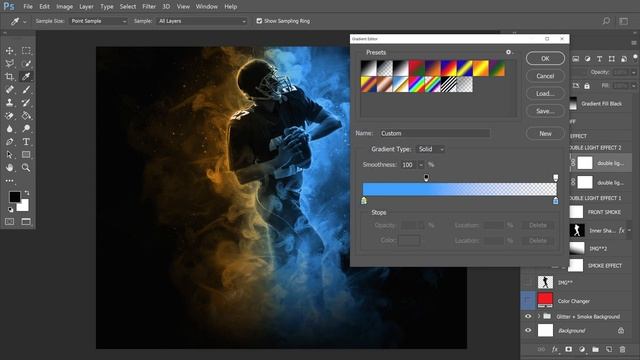Select the Rectangular Marquee tool
Image resolution: width=640 pixels, height=360 pixels.
pos(26,51)
